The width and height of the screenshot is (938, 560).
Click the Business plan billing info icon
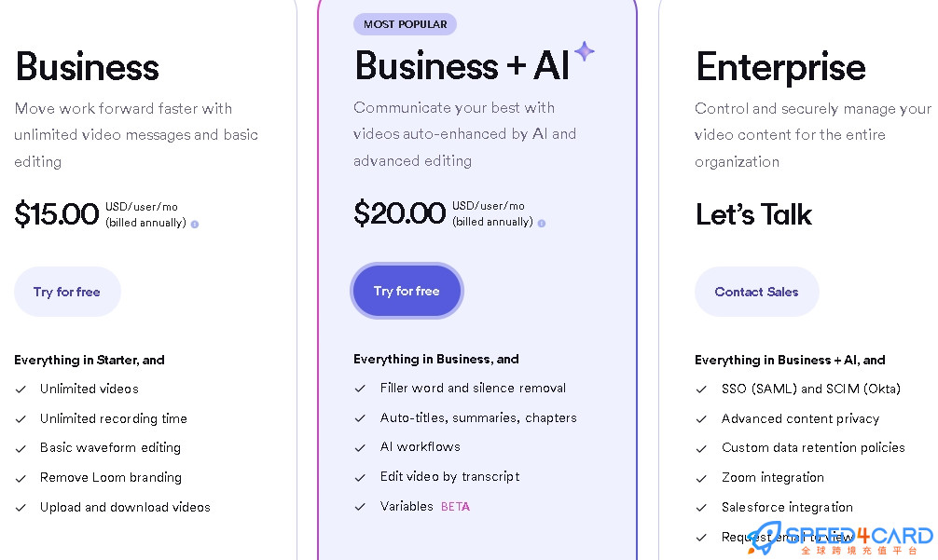[x=195, y=225]
